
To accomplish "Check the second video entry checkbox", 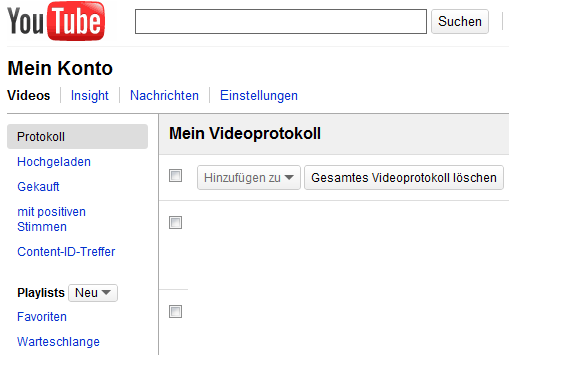I will [x=175, y=312].
